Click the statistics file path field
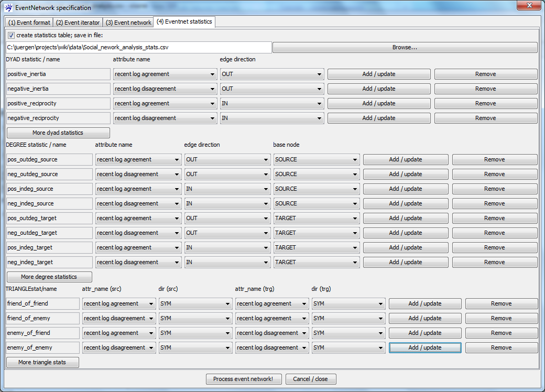This screenshot has height=392, width=545. pos(139,47)
